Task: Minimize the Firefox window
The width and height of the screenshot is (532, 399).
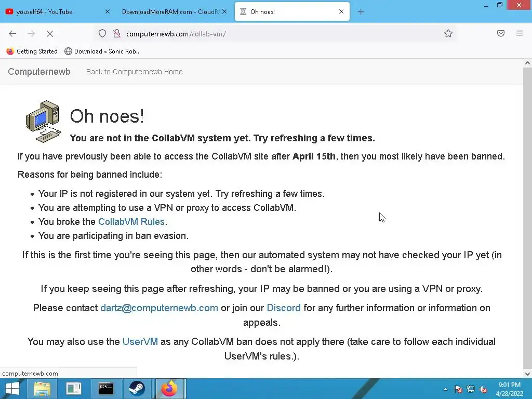Action: click(x=486, y=5)
